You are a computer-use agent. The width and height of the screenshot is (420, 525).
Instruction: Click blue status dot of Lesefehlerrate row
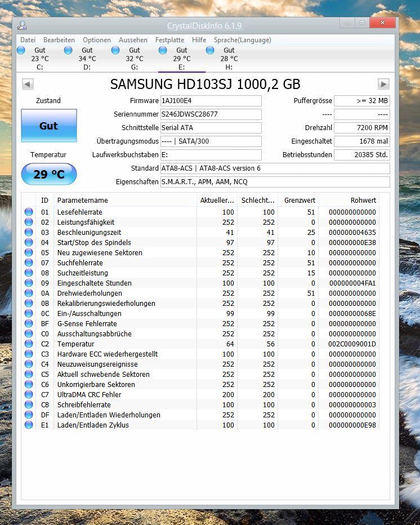(x=29, y=212)
